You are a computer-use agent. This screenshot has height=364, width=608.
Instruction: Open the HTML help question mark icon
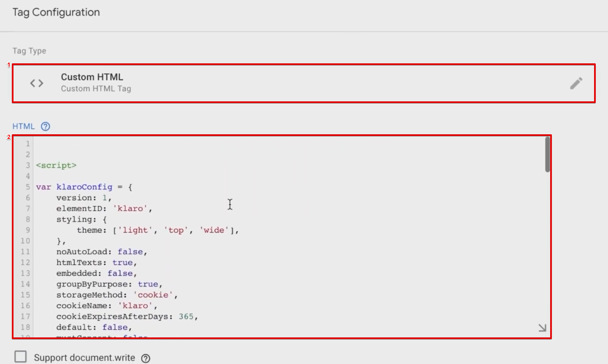pyautogui.click(x=46, y=126)
